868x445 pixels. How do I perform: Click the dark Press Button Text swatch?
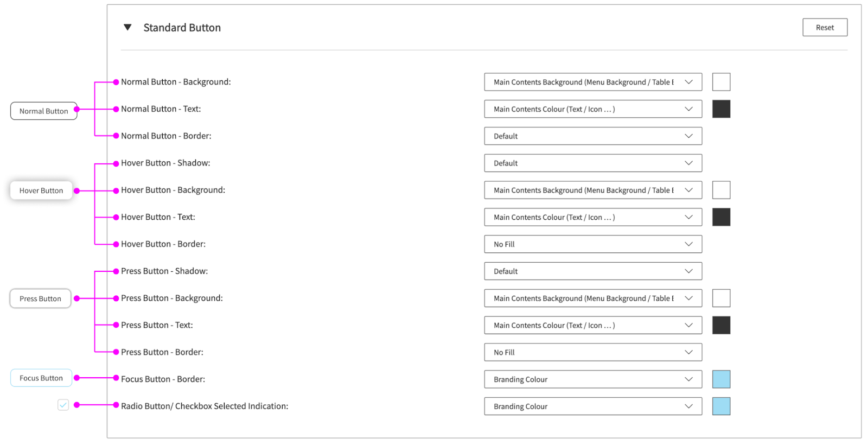[721, 326]
